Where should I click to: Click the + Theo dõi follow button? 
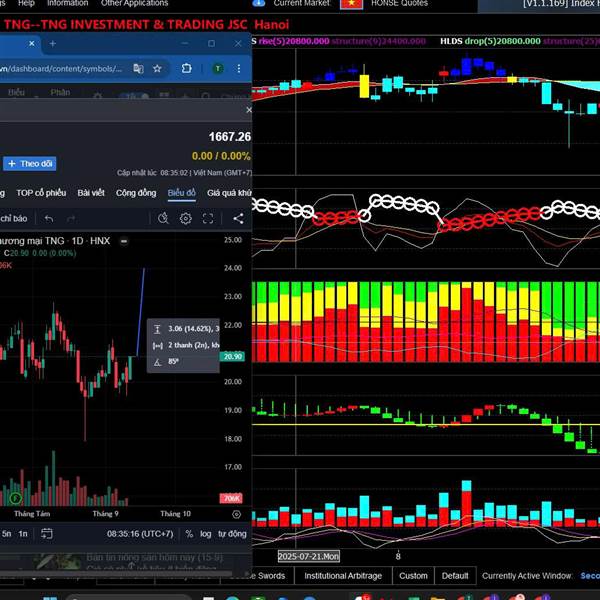pos(30,164)
